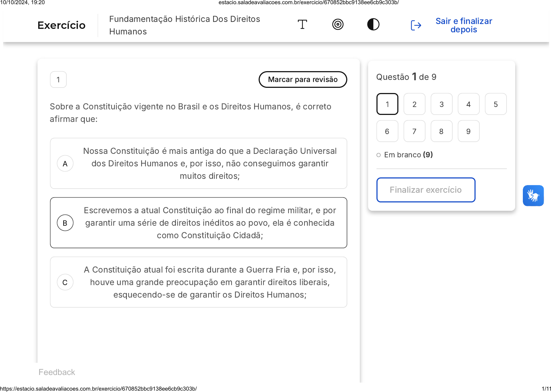
Task: Switch to question 6
Action: tap(387, 131)
